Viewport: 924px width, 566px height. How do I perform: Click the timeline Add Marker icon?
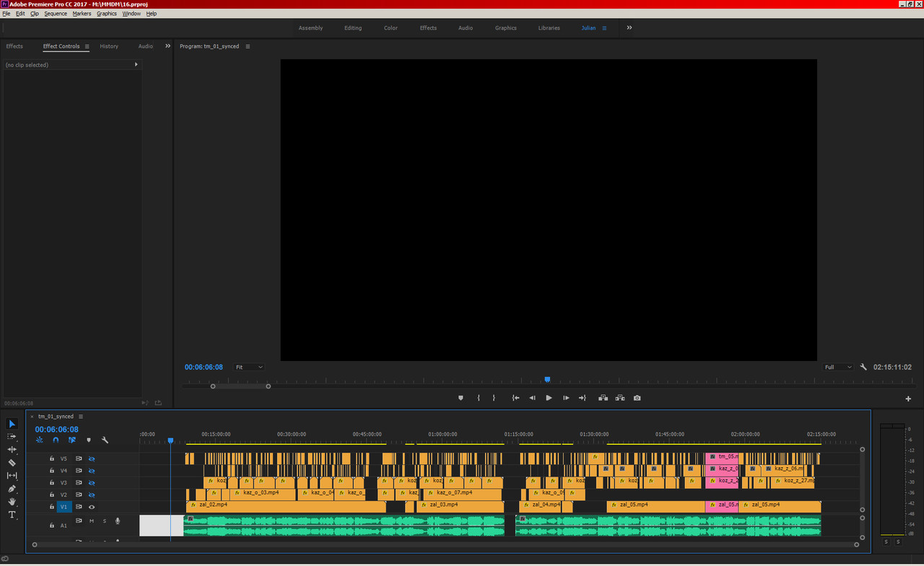89,440
